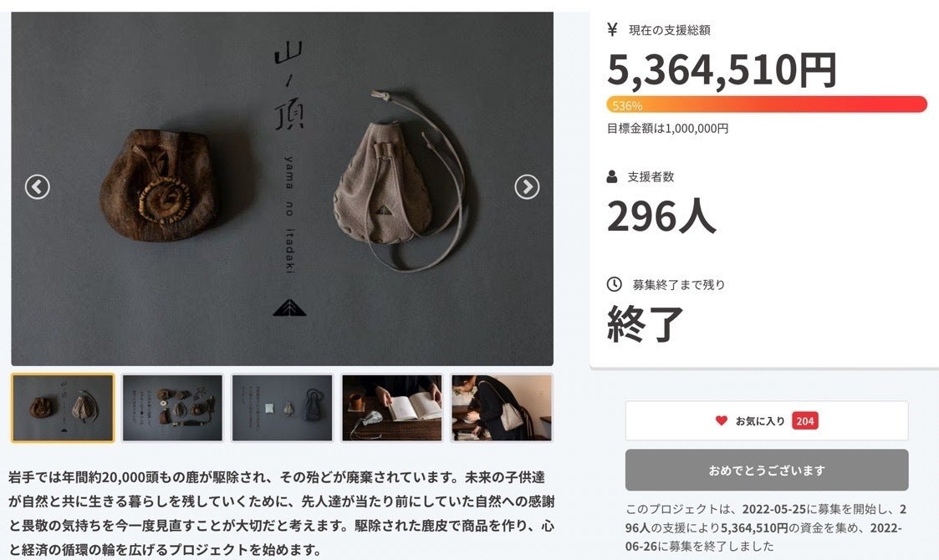This screenshot has width=939, height=560.
Task: Click the clock icon beside 募集終了まで残り
Action: pos(614,284)
